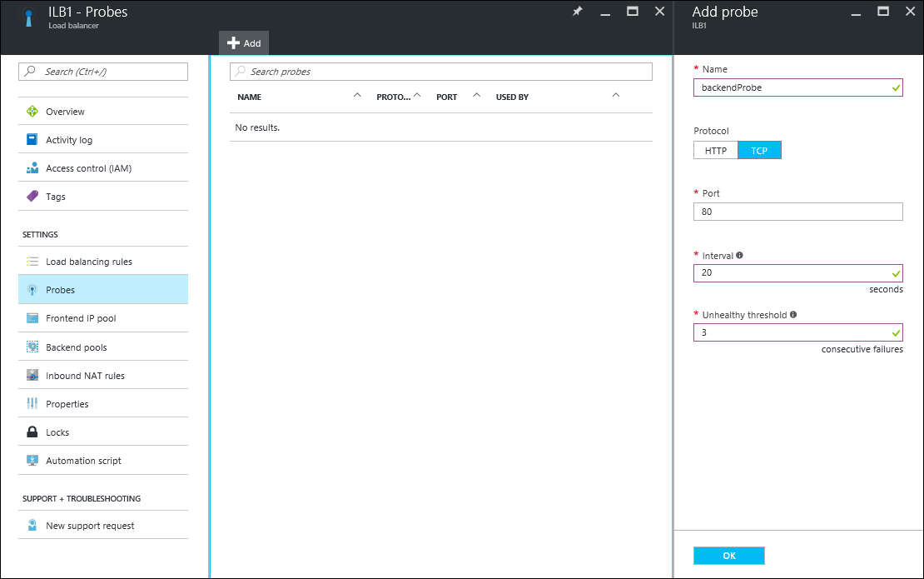The image size is (924, 579).
Task: Sort probes by NAME column arrow
Action: coord(357,96)
